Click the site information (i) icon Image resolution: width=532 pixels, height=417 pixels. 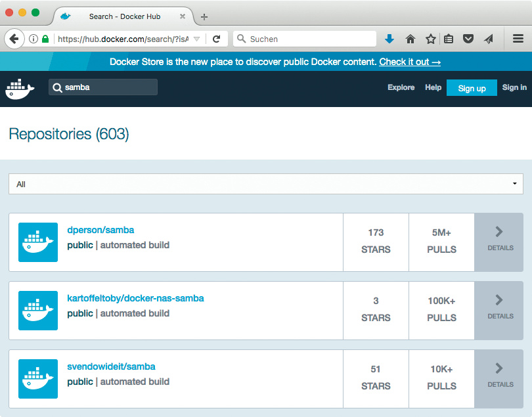click(33, 39)
